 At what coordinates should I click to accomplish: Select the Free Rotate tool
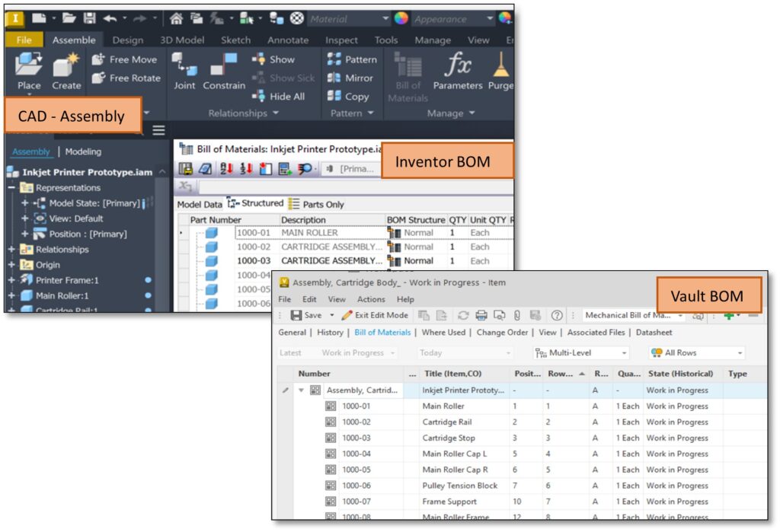pos(126,78)
